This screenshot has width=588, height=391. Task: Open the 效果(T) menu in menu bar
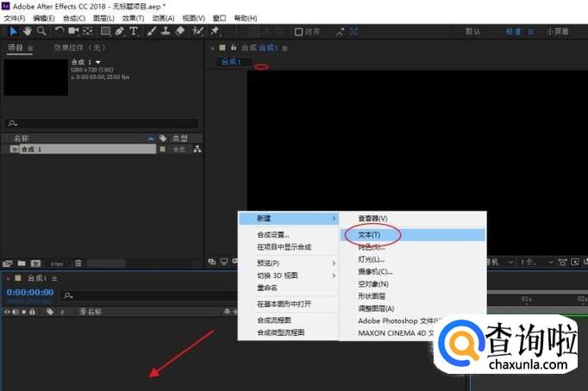[x=133, y=18]
